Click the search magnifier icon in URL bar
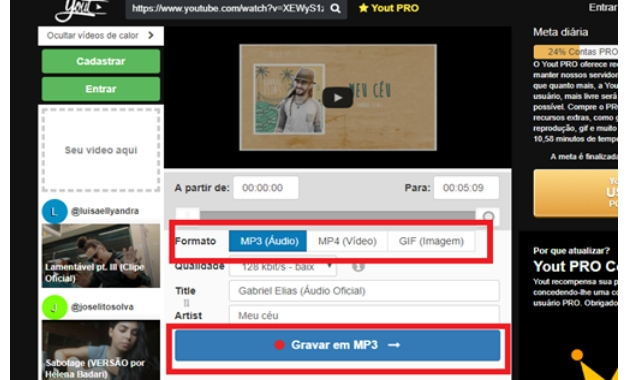This screenshot has height=380, width=628. [x=336, y=8]
